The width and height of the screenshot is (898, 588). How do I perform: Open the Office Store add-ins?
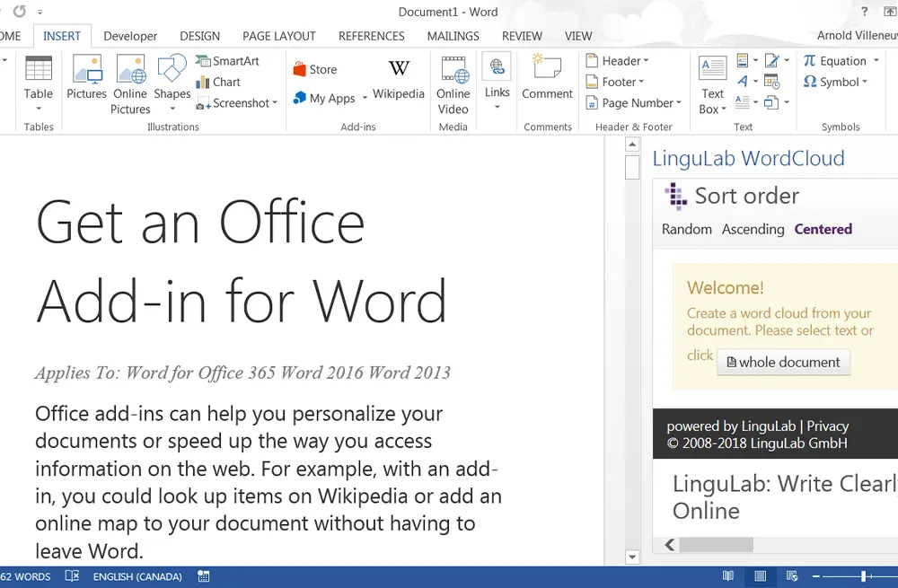pos(315,69)
